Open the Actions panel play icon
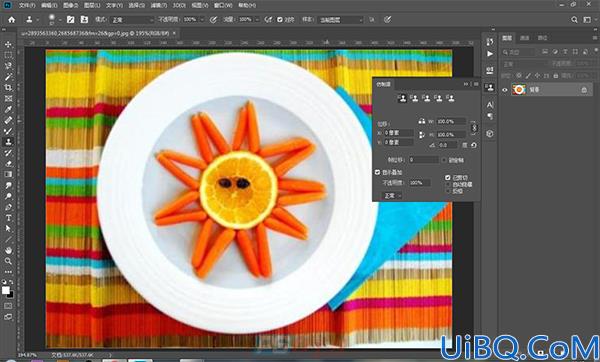This screenshot has height=362, width=600. [x=490, y=54]
